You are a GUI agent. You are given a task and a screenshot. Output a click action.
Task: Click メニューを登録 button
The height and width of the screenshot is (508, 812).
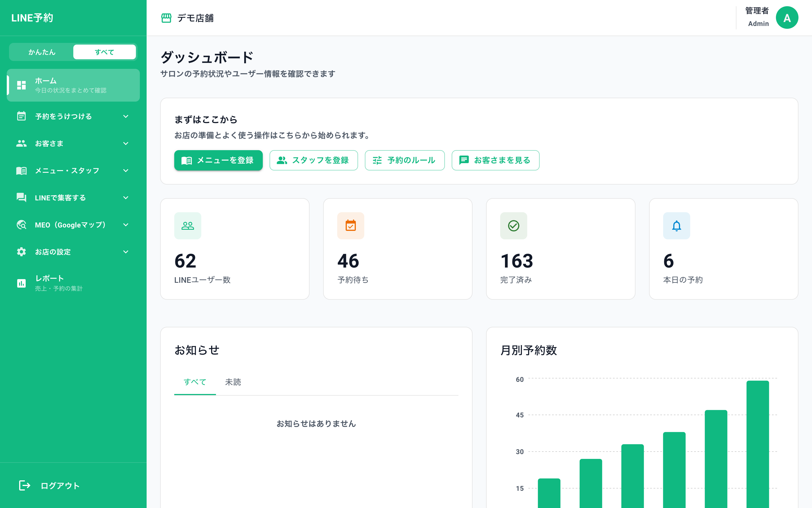[218, 160]
